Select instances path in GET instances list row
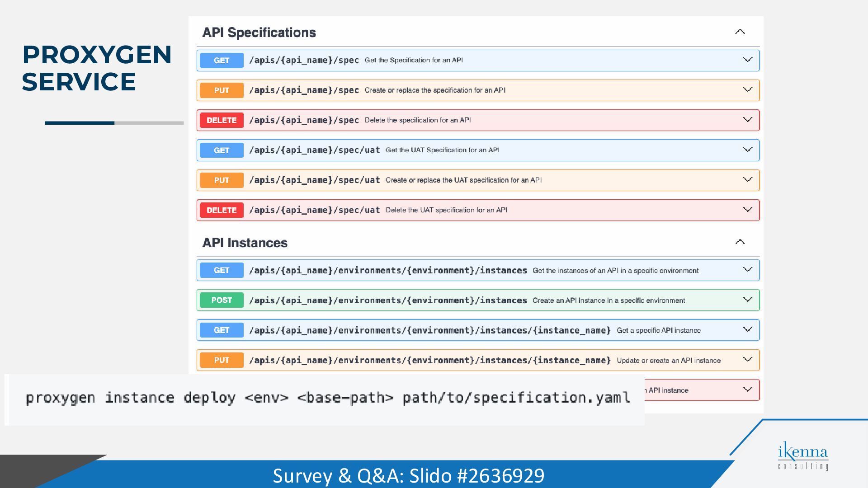868x488 pixels. tap(388, 270)
